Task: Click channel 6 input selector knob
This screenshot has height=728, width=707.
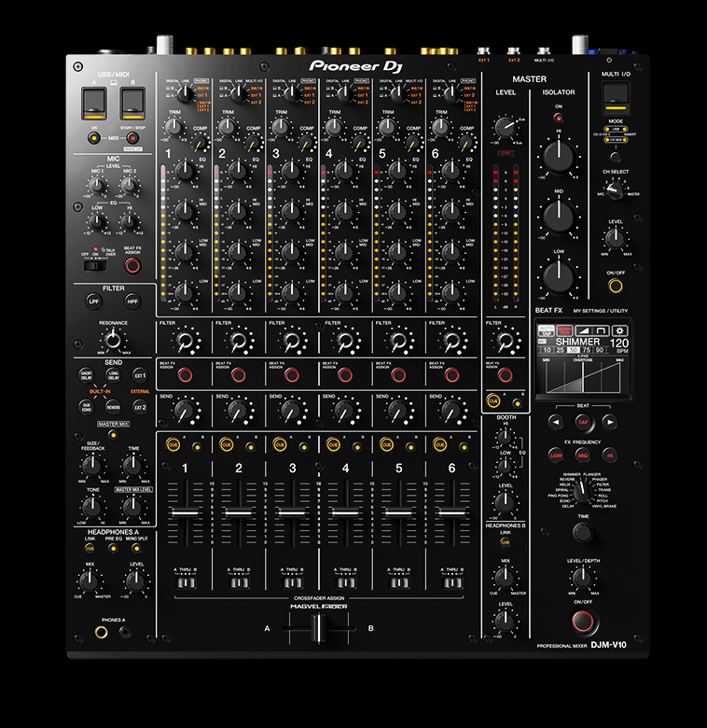Action: click(x=451, y=93)
